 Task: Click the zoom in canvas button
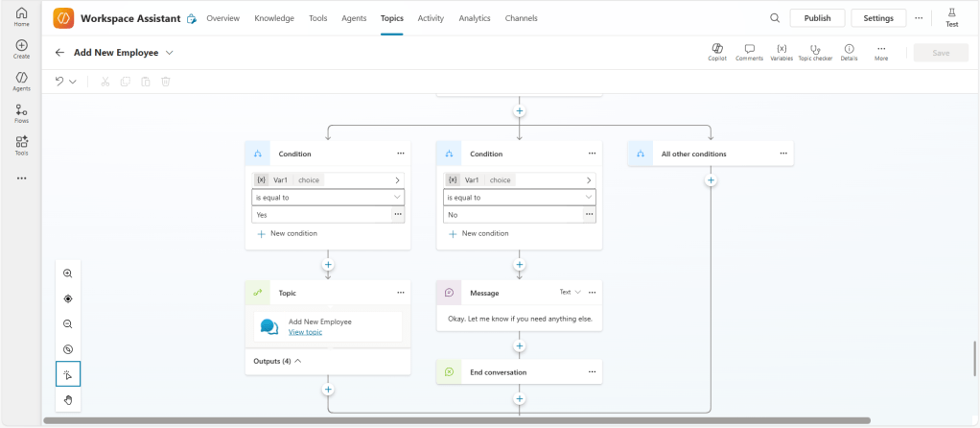[68, 273]
